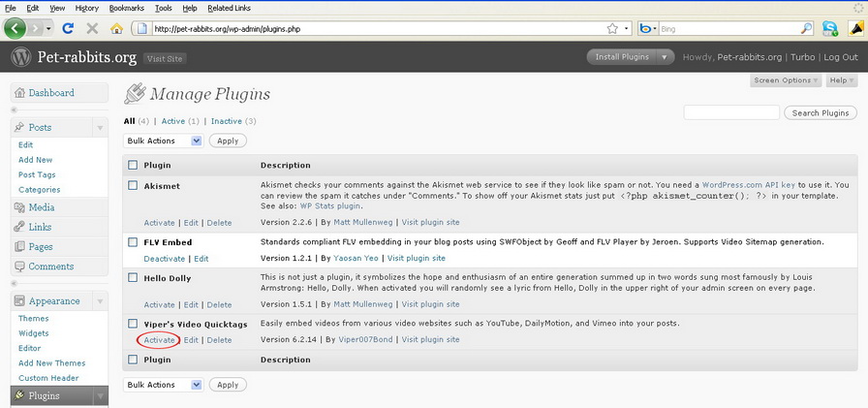Click the Links chain icon
868x408 pixels.
(20, 227)
